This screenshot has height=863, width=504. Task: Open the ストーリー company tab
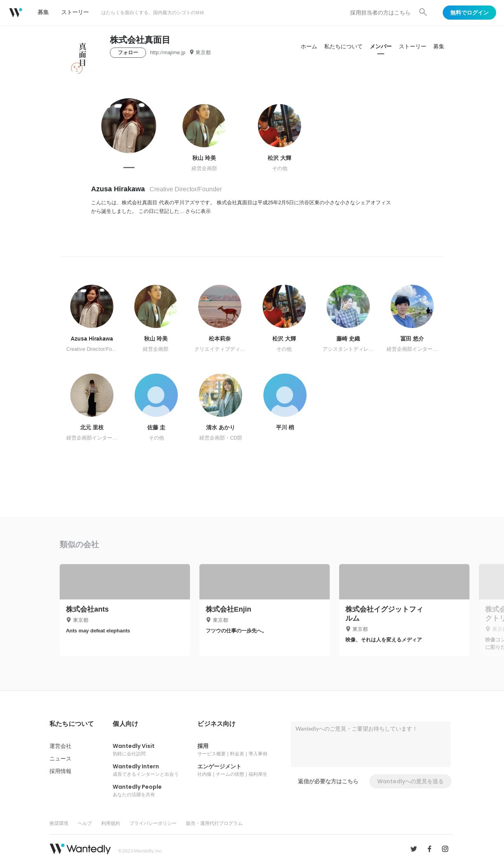tap(413, 46)
